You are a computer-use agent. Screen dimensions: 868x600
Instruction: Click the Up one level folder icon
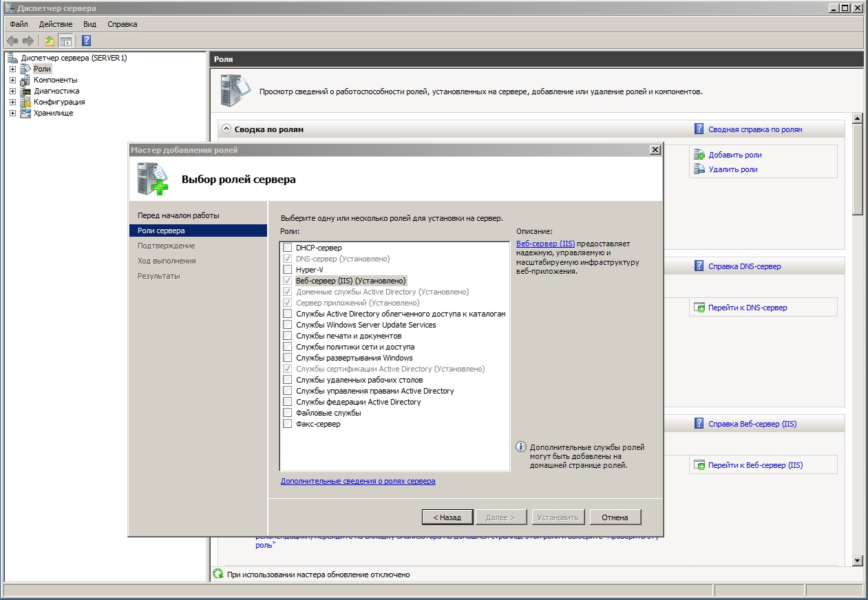(x=50, y=41)
